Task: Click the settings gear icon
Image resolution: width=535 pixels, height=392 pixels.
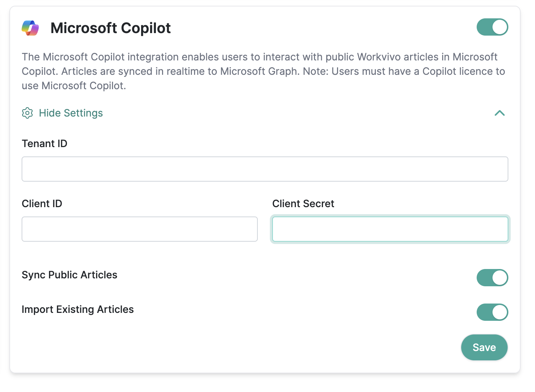Action: pos(27,113)
